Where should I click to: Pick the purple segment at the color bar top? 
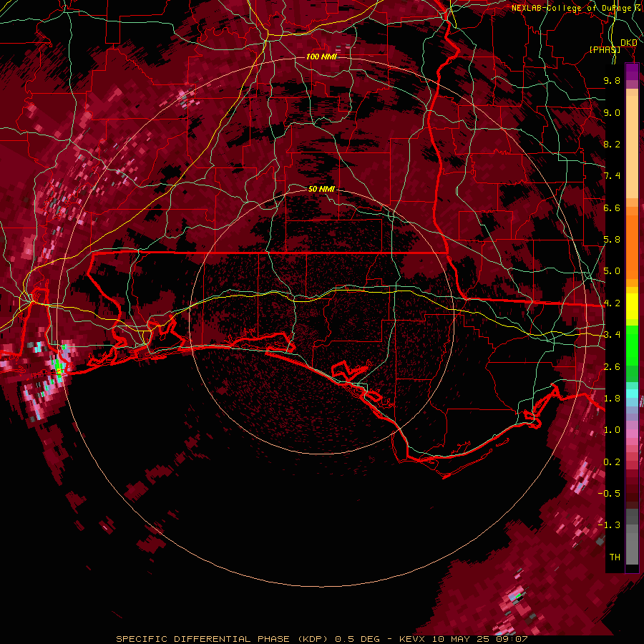632,72
